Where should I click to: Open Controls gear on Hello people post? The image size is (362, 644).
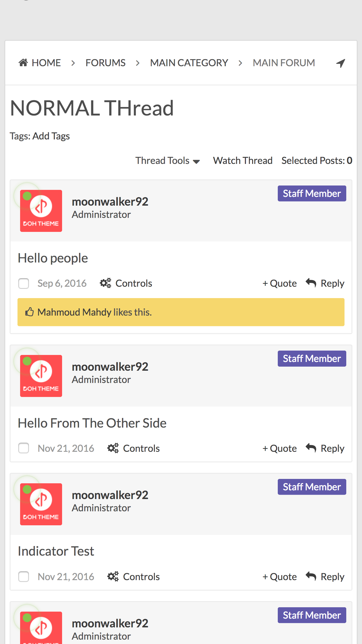click(106, 283)
